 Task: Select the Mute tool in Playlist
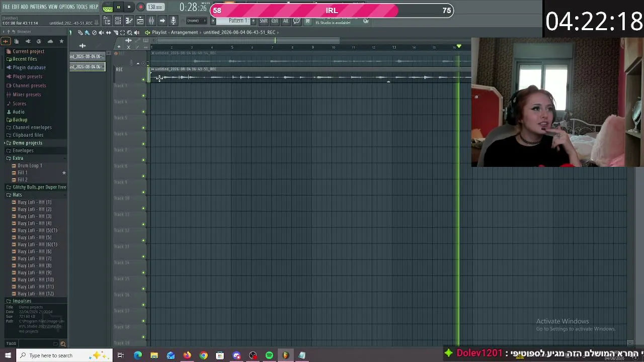101,33
